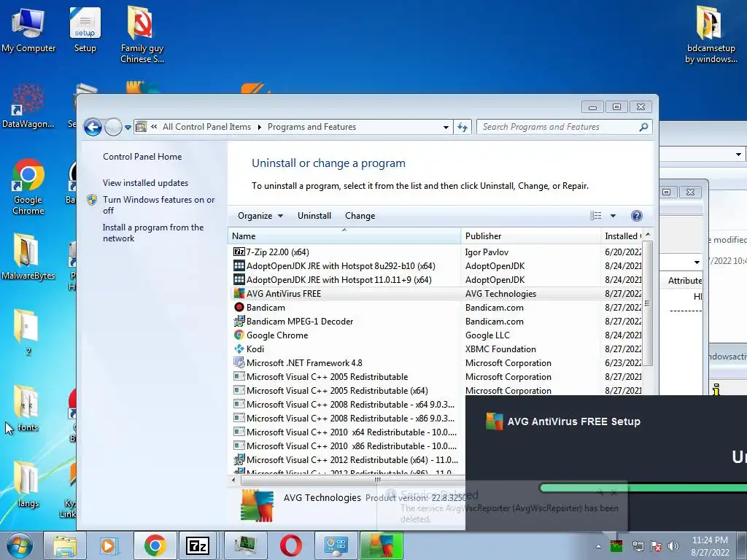The image size is (747, 560).
Task: Open the view options dropdown arrow
Action: coord(613,216)
